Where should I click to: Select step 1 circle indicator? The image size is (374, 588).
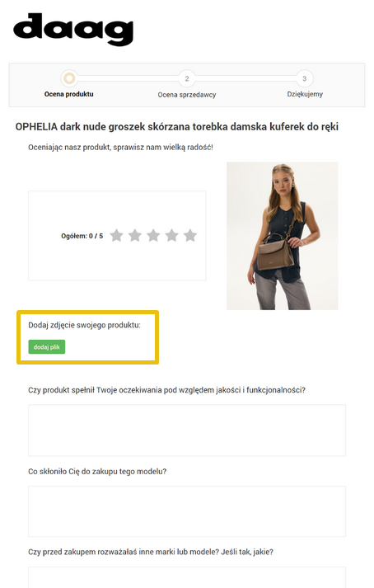[x=69, y=78]
